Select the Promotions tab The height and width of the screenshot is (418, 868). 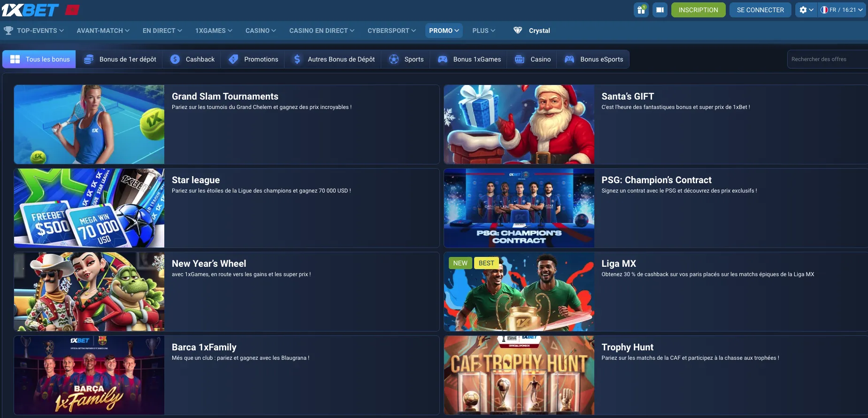pyautogui.click(x=253, y=59)
